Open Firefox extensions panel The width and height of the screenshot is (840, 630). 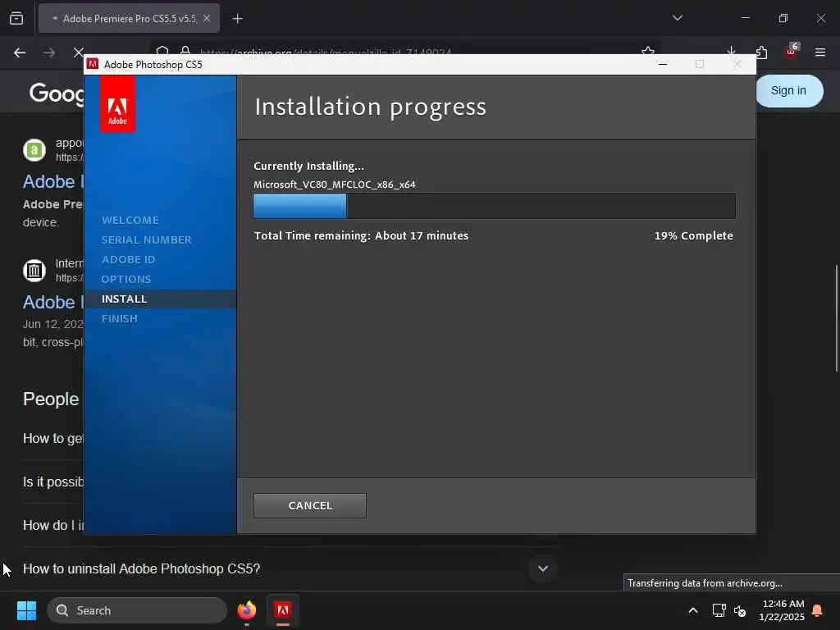(x=761, y=52)
